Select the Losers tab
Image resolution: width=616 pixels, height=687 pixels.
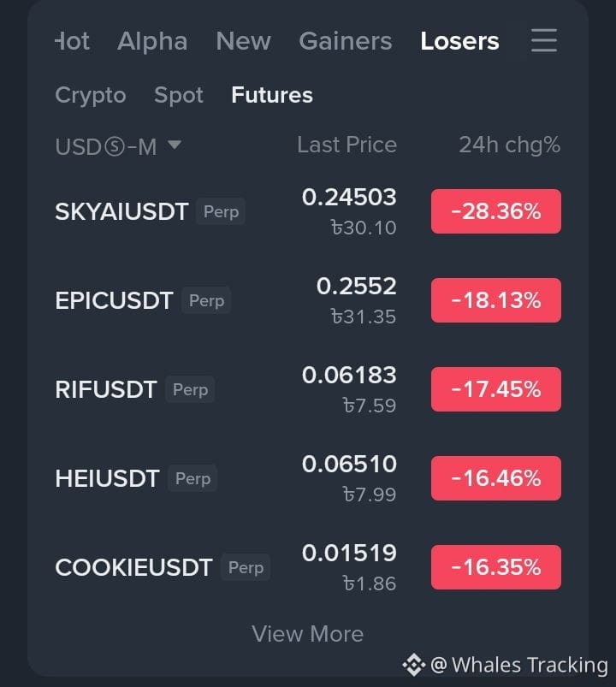[x=459, y=41]
